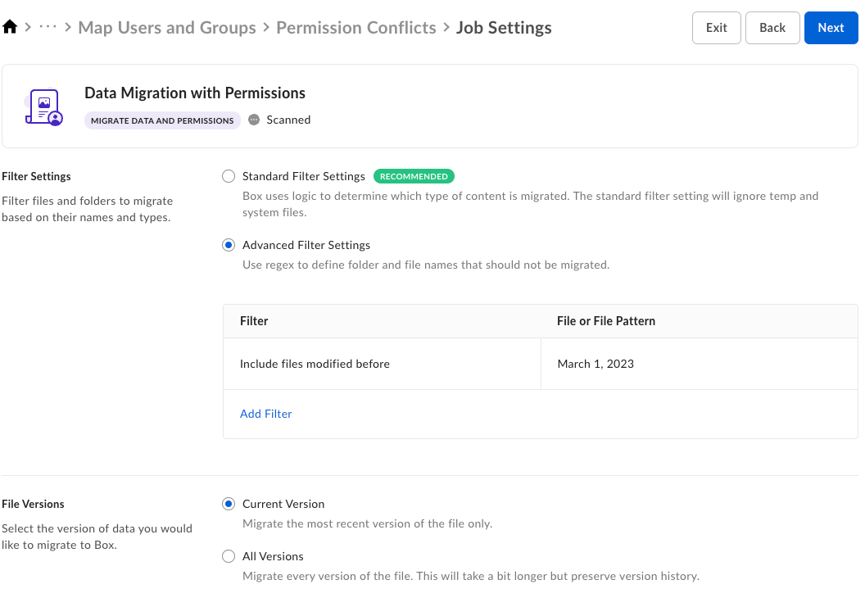Choose All Versions radio option
865x616 pixels.
(229, 556)
